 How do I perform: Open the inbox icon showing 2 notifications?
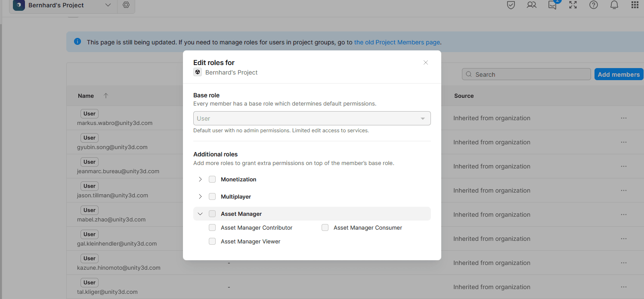552,5
